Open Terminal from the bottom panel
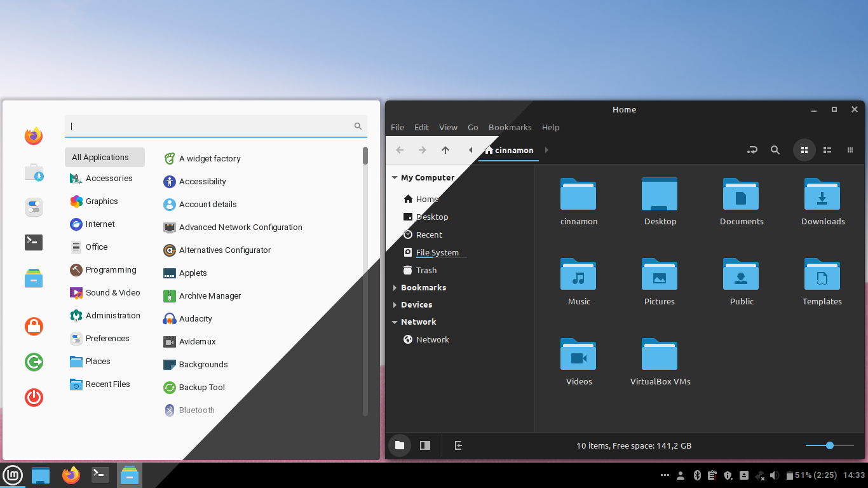This screenshot has height=488, width=868. [100, 475]
